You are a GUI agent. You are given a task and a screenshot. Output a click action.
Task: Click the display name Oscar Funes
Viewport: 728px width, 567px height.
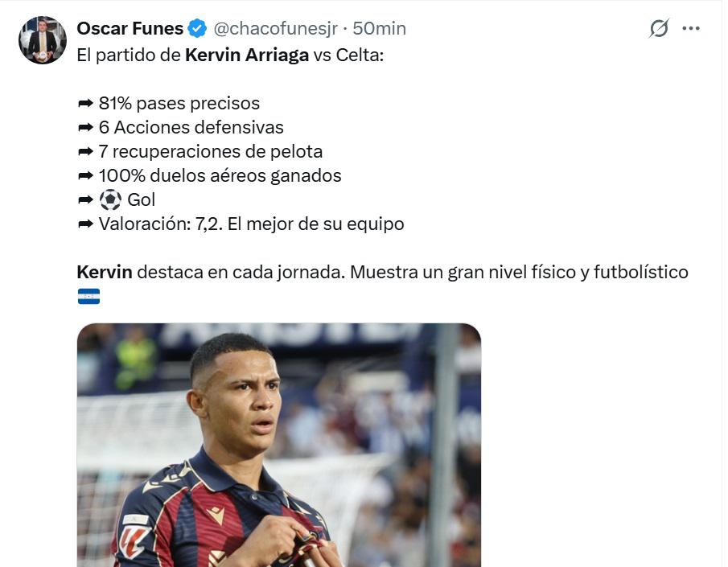click(x=131, y=27)
